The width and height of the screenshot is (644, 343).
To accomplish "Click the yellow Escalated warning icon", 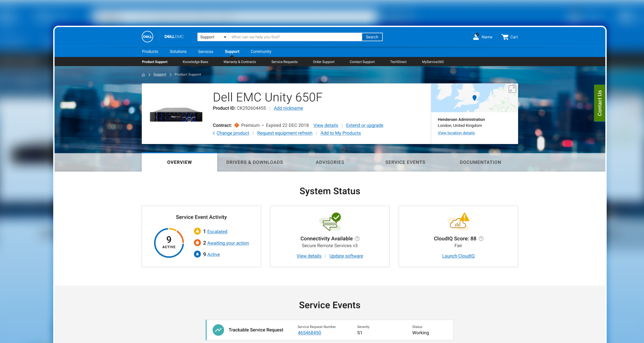I will pos(197,231).
